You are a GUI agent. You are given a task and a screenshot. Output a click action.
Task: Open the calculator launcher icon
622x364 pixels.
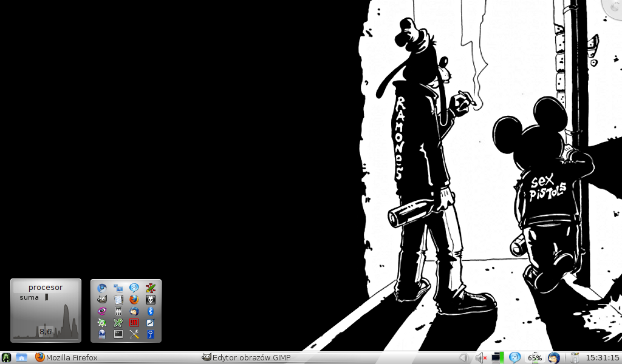click(118, 311)
